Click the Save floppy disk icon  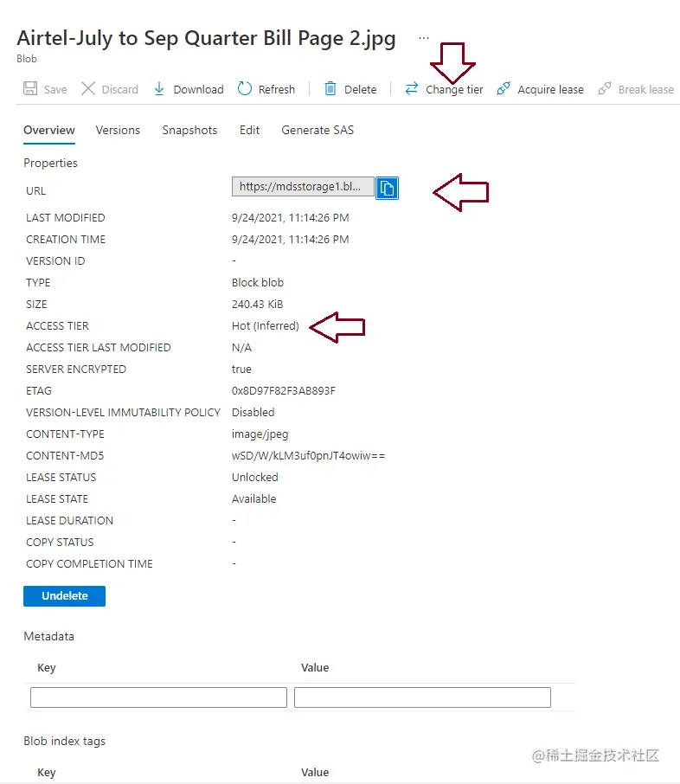pos(30,89)
